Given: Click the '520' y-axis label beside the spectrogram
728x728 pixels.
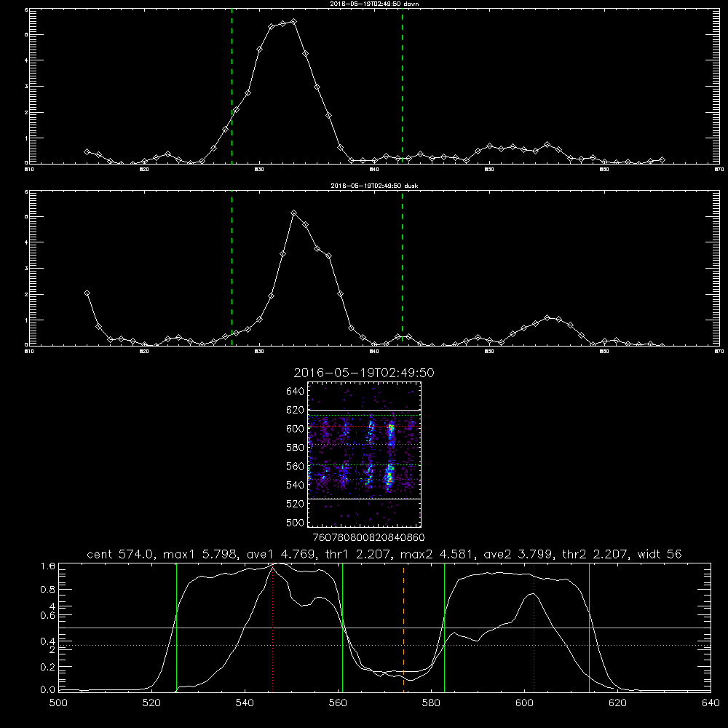Looking at the screenshot, I should [x=296, y=503].
